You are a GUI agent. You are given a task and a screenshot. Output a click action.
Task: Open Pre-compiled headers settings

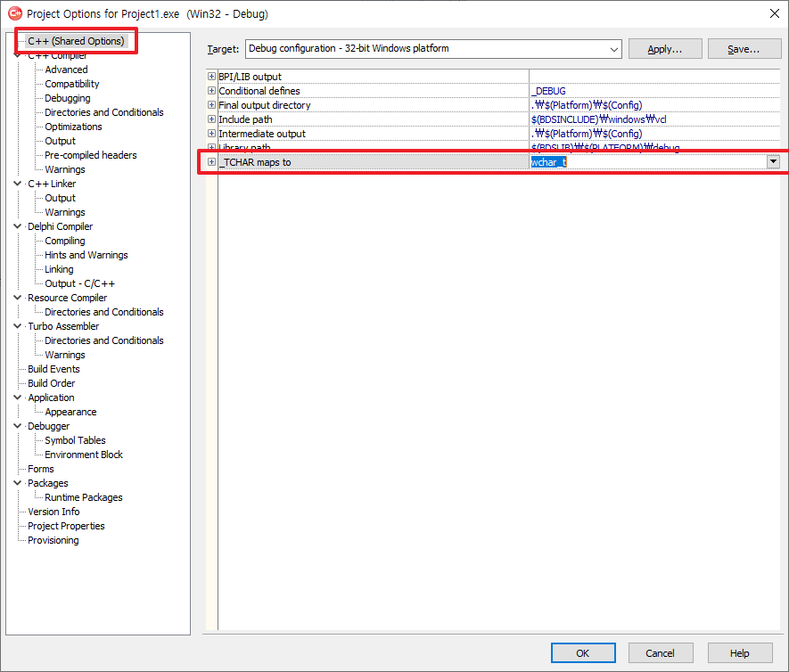(91, 155)
